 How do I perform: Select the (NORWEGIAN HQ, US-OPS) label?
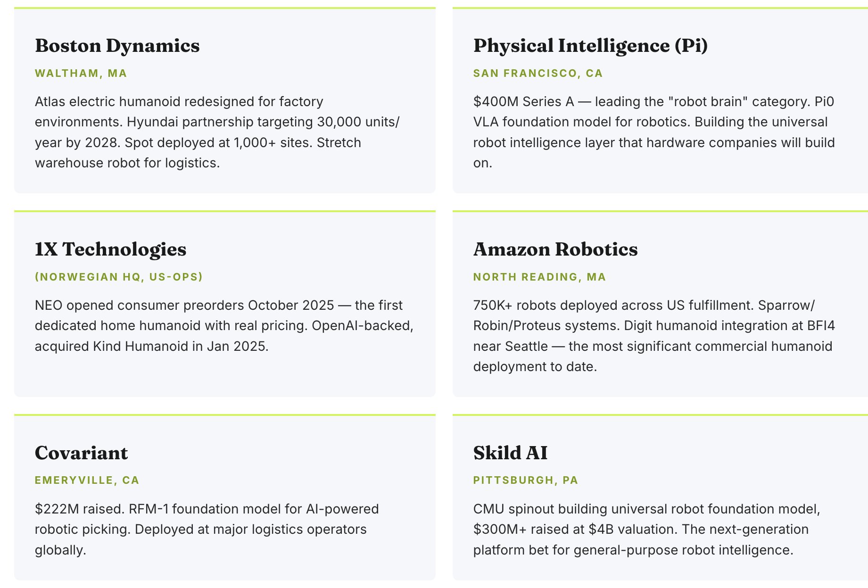click(x=119, y=277)
